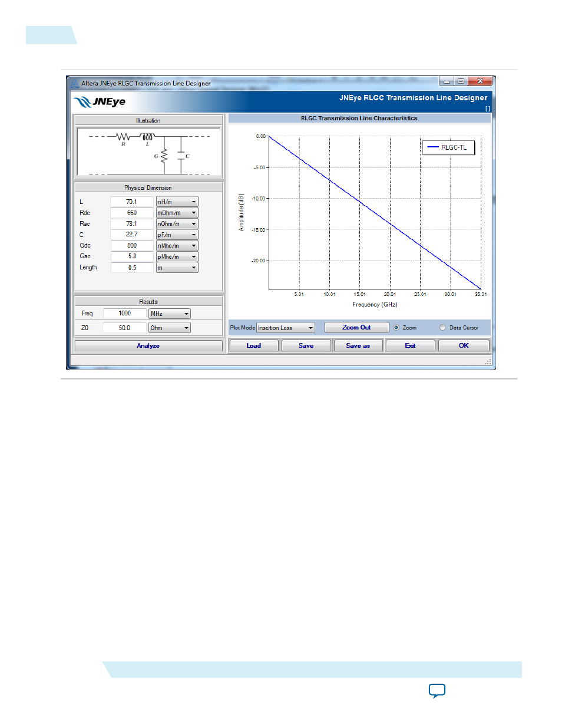Image resolution: width=562 pixels, height=728 pixels.
Task: Click the Analyze button
Action: tap(148, 346)
